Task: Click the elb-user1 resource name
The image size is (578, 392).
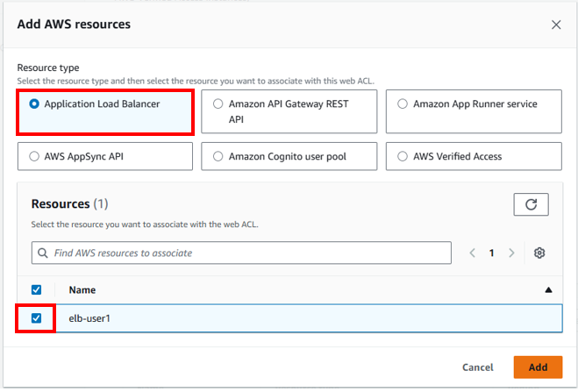Action: coord(89,318)
